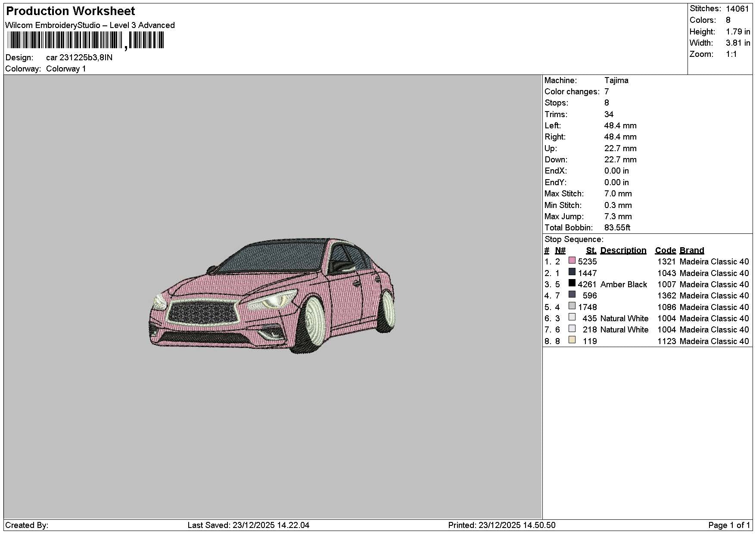
Task: Click the 218 Natural White swatch
Action: [572, 329]
